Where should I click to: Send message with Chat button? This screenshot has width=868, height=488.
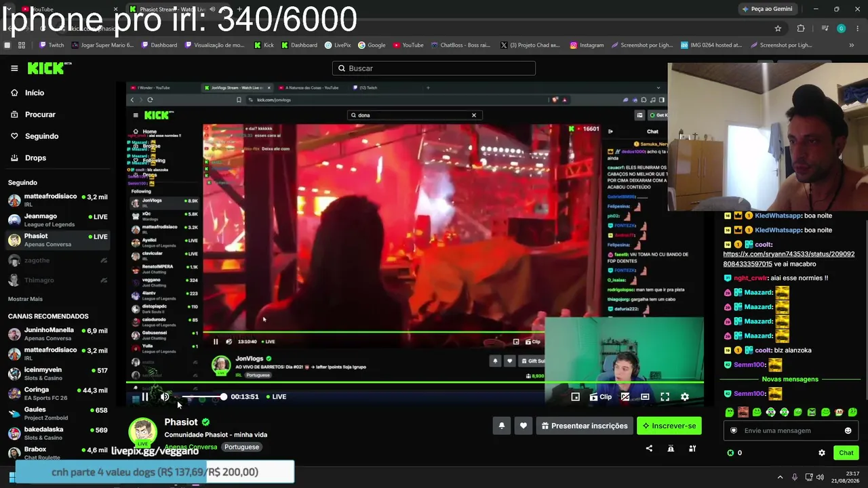click(846, 453)
